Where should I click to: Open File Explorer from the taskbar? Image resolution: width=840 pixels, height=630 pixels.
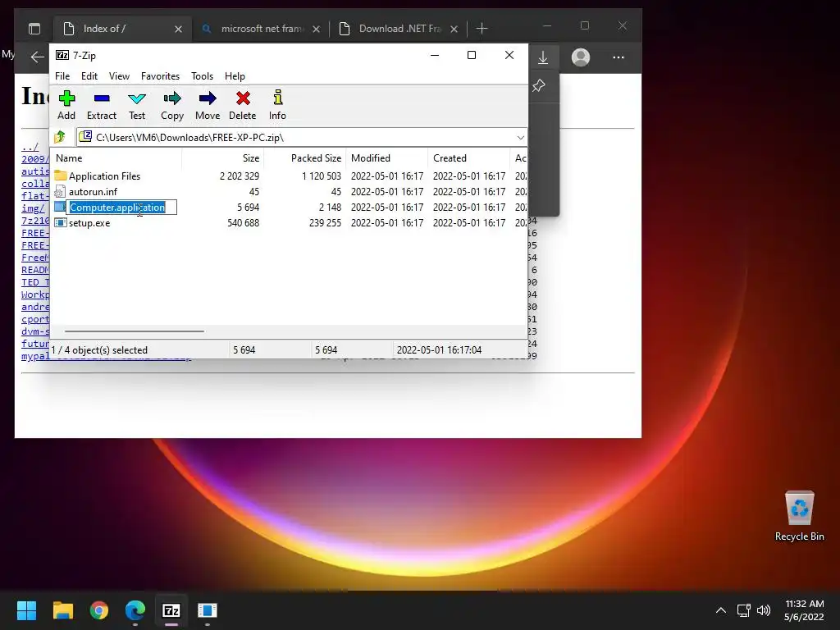click(62, 610)
